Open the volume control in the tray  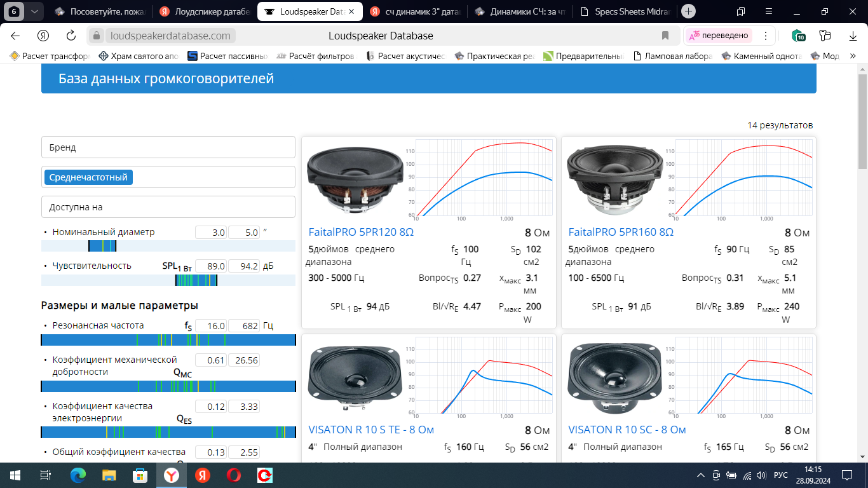763,475
